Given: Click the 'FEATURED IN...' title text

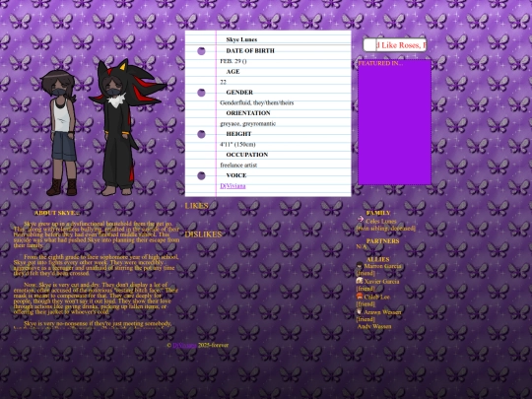Looking at the screenshot, I should pyautogui.click(x=380, y=63).
